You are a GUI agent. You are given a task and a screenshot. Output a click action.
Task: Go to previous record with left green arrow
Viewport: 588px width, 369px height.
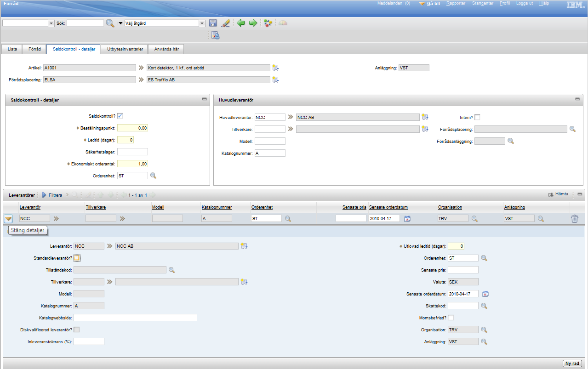(x=241, y=23)
